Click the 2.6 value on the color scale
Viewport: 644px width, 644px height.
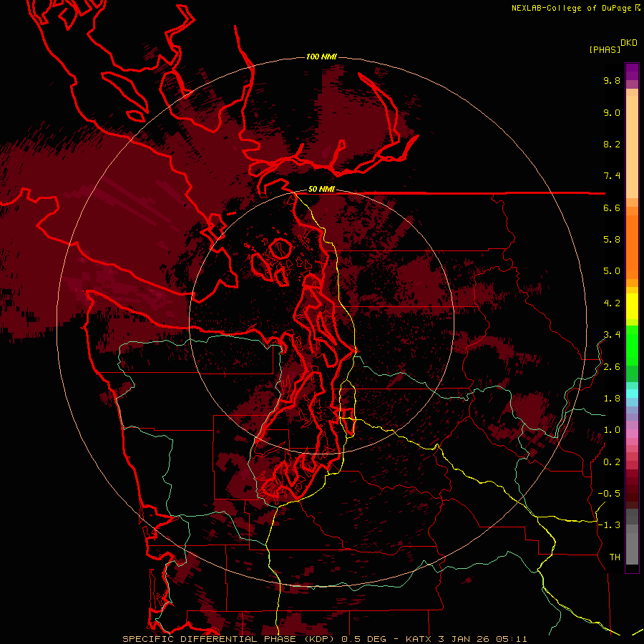click(612, 367)
